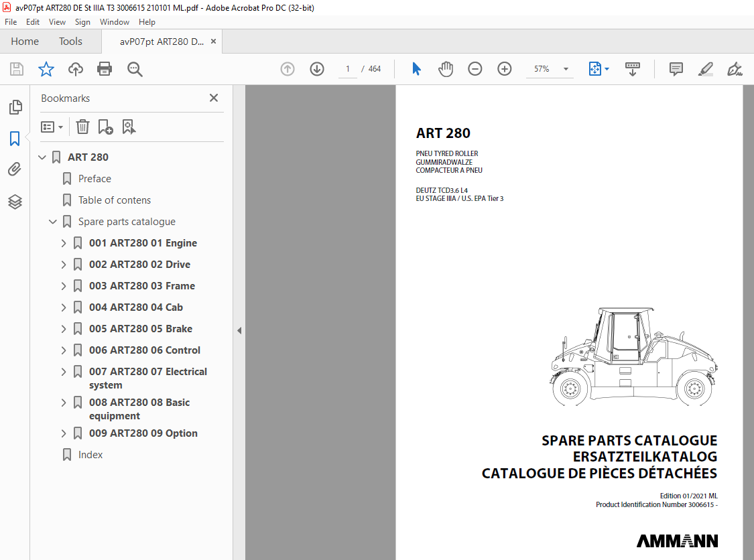The image size is (754, 560).
Task: Go to next page arrow
Action: pyautogui.click(x=317, y=69)
